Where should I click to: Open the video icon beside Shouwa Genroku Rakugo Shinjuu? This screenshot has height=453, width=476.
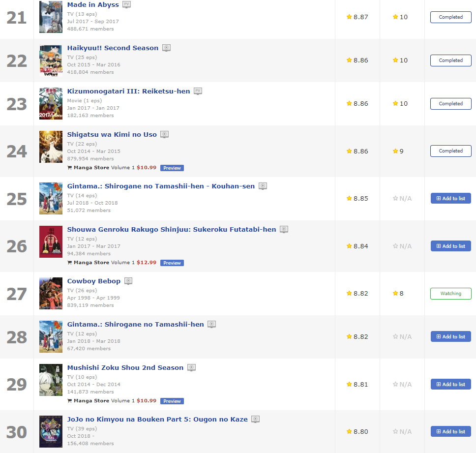(284, 230)
